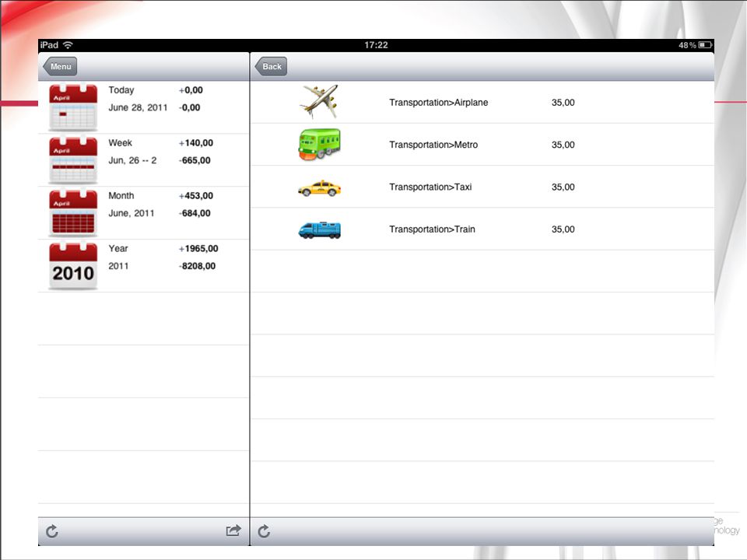Tap the Wi-Fi status icon
The image size is (747, 560).
point(68,45)
